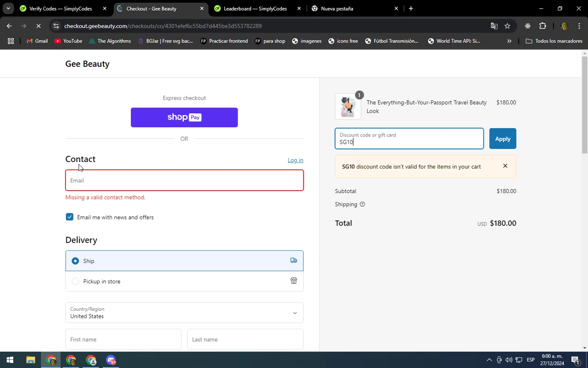Open the para shop bookmark
This screenshot has height=368, width=588.
(x=270, y=41)
